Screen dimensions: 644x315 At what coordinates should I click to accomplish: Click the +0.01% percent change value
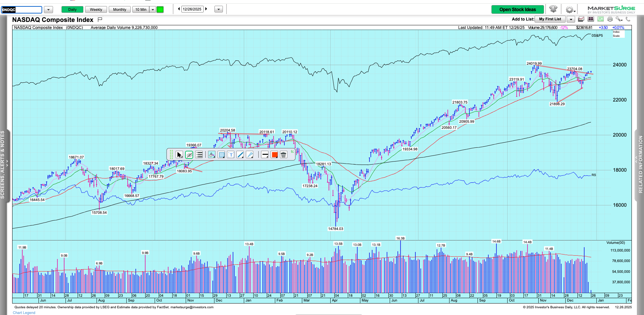tap(618, 28)
